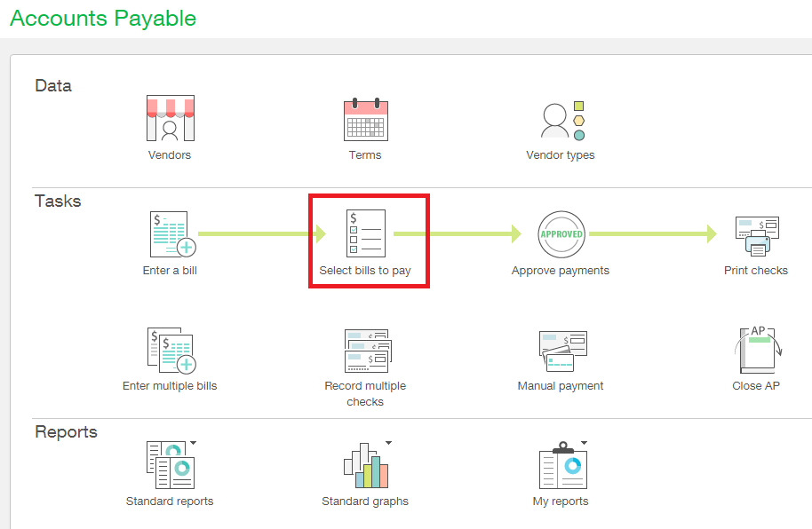Click the Standard graphs chart icon

(365, 466)
